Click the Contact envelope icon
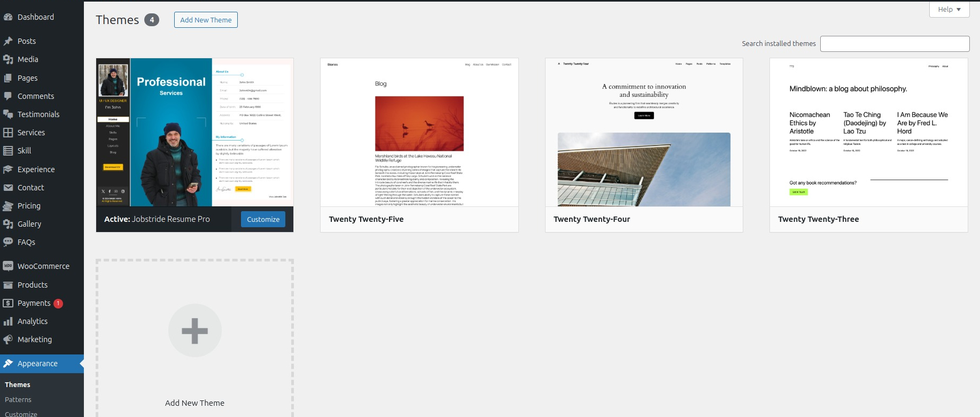Image resolution: width=980 pixels, height=417 pixels. point(8,188)
